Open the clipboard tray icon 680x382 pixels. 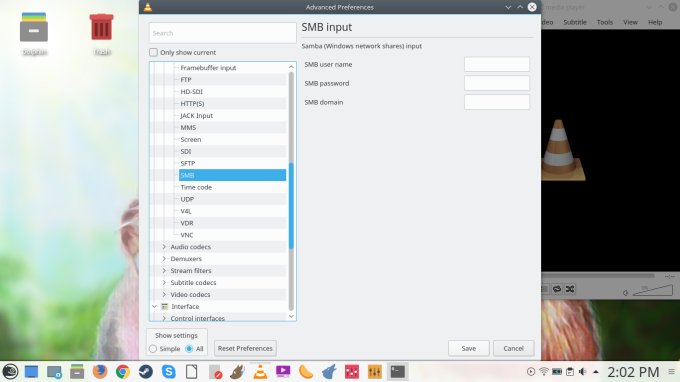(x=570, y=372)
